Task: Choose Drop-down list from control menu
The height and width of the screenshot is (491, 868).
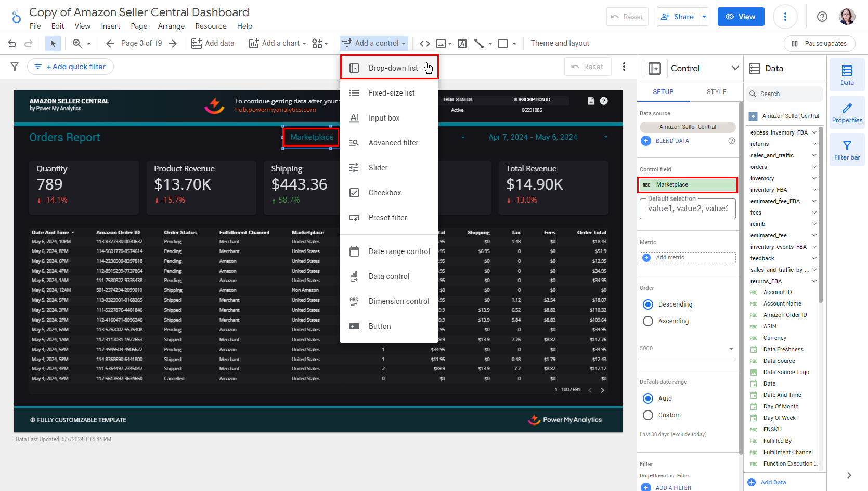Action: click(393, 68)
